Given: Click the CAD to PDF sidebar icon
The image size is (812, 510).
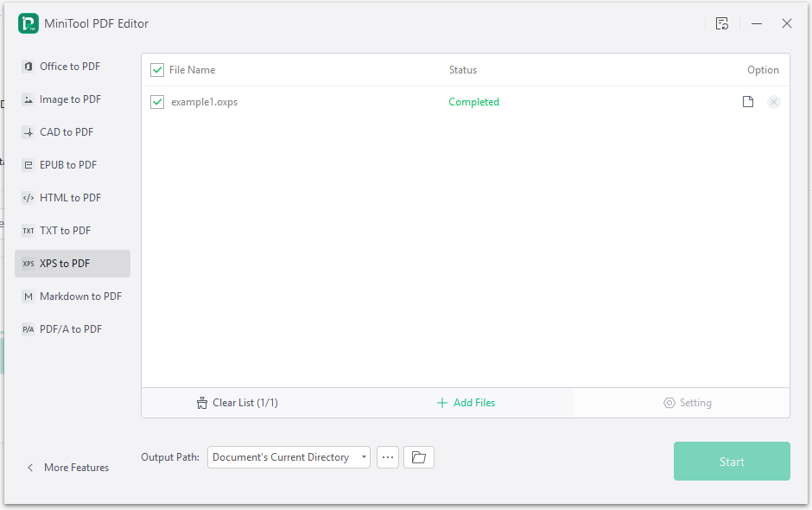Looking at the screenshot, I should click(29, 132).
